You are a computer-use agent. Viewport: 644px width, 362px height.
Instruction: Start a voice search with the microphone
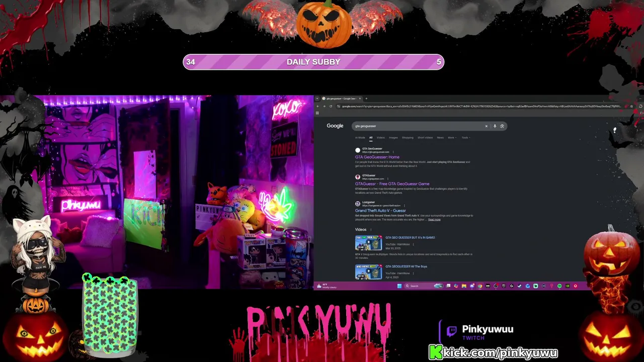click(495, 126)
